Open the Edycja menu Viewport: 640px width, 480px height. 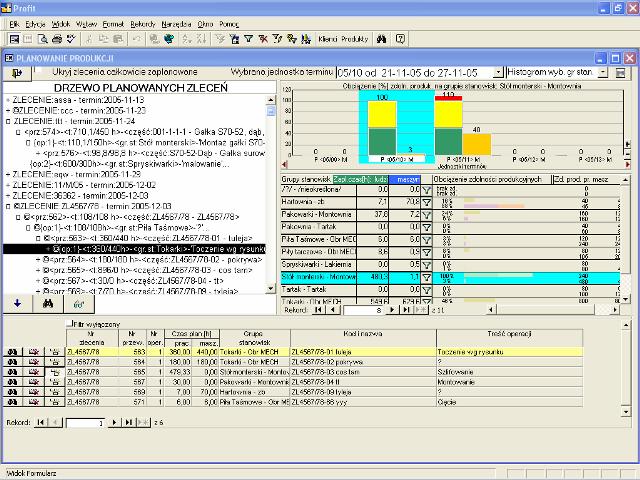pyautogui.click(x=35, y=24)
